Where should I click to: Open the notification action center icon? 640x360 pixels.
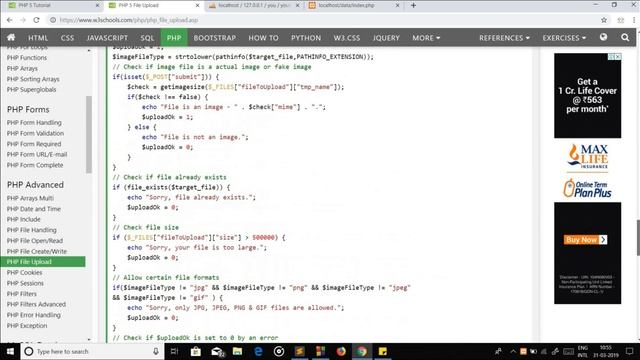click(629, 351)
